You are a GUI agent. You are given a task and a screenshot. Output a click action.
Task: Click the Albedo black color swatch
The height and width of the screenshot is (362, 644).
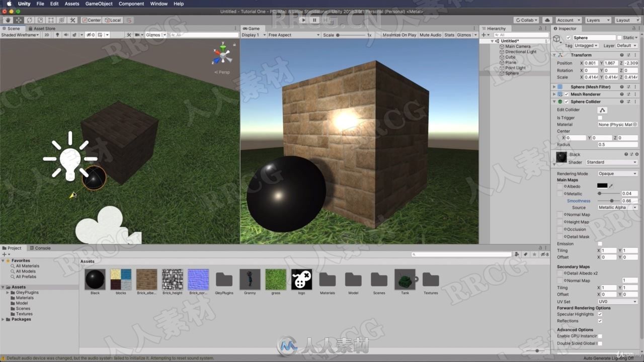[x=602, y=186]
